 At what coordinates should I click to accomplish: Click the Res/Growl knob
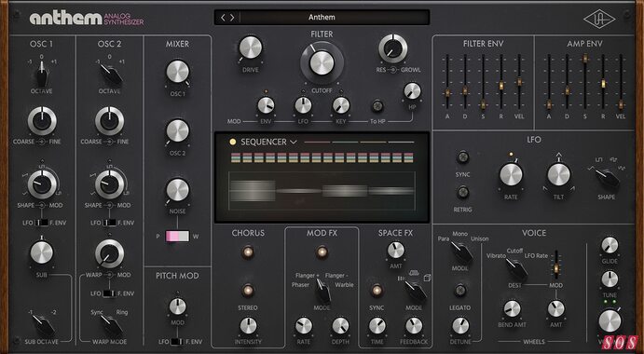tap(393, 48)
